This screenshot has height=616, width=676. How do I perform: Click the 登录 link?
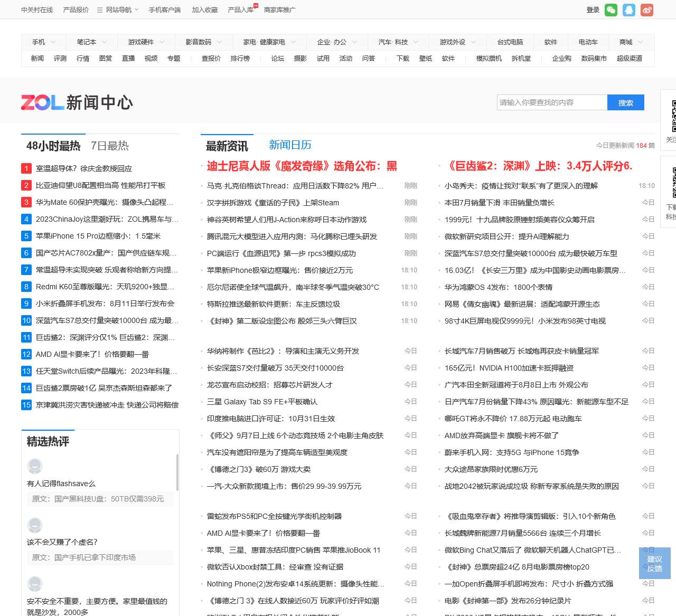[593, 10]
